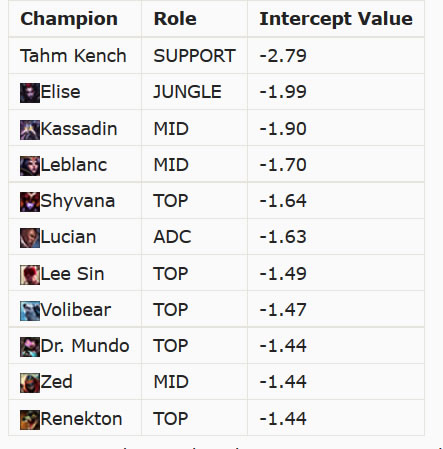The image size is (443, 449).
Task: Click the Renekton name text
Action: pyautogui.click(x=81, y=419)
